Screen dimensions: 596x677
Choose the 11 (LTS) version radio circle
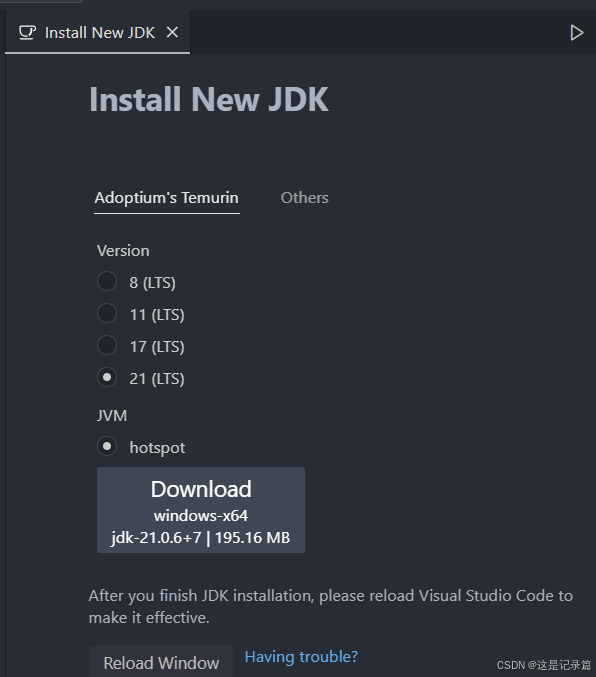tap(107, 313)
